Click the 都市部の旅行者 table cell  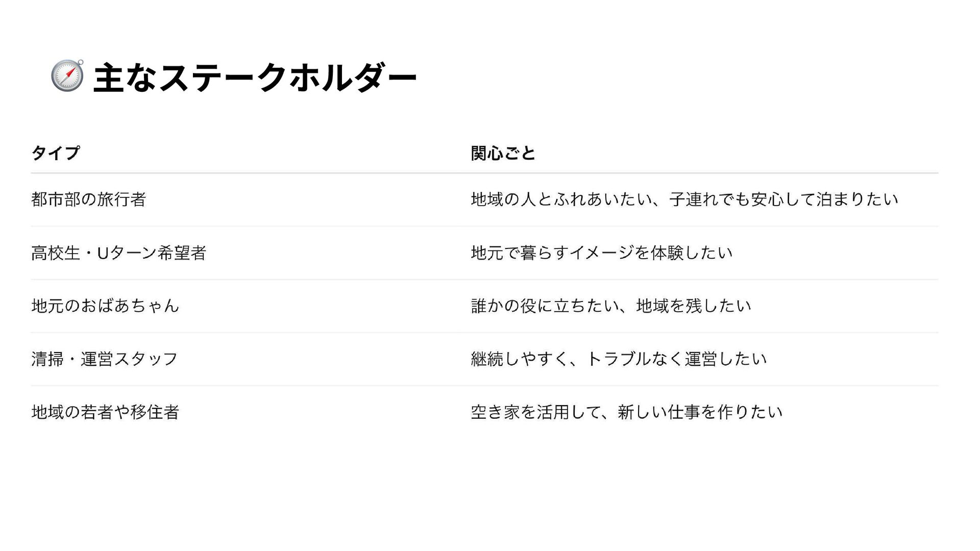89,199
